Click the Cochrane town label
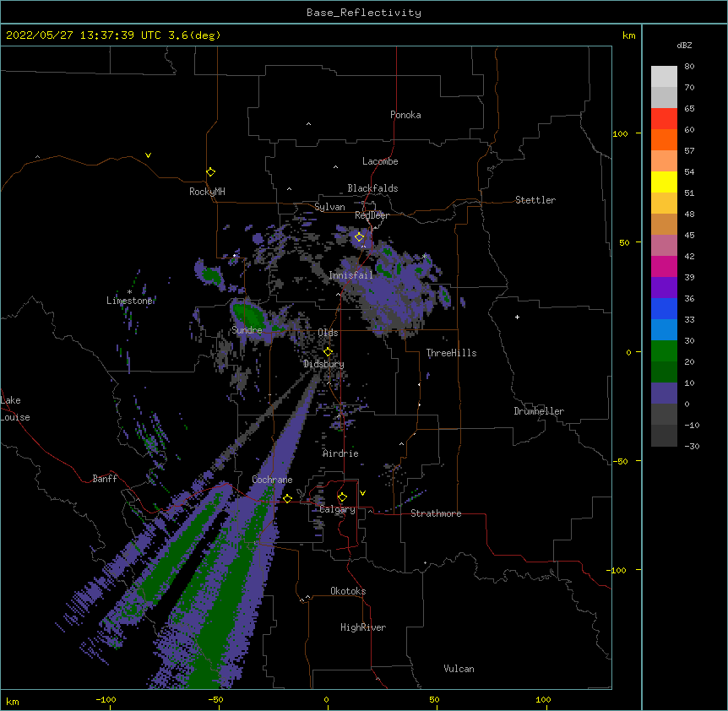 click(272, 480)
